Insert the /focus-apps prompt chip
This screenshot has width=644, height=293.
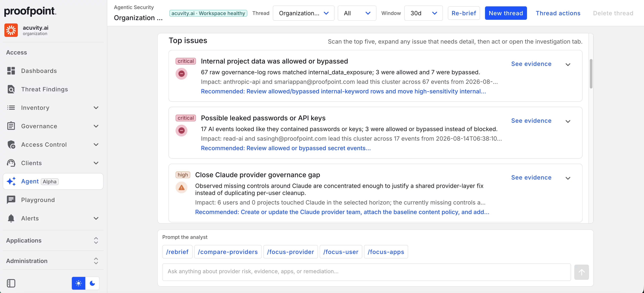pyautogui.click(x=386, y=252)
